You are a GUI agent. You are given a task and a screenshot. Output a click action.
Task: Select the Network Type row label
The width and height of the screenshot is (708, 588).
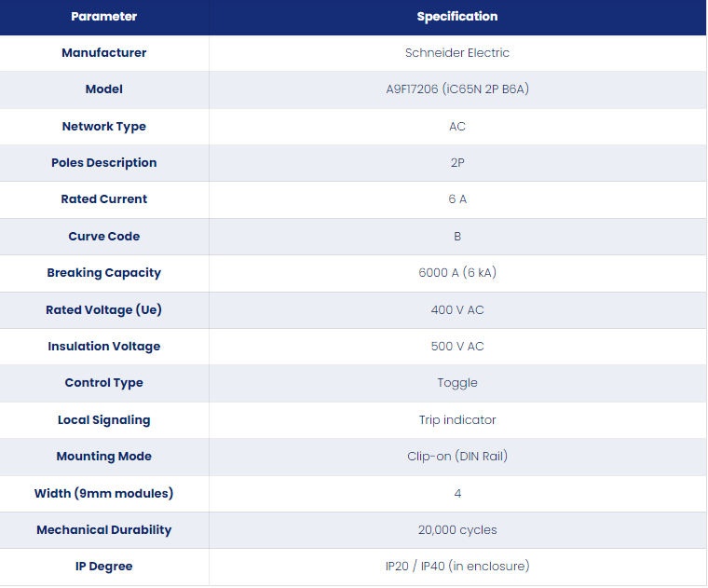(x=103, y=127)
